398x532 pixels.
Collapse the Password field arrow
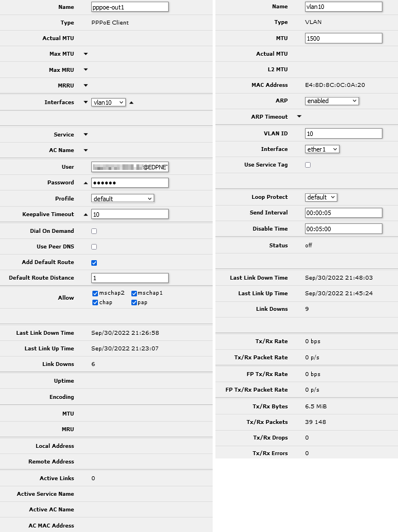(x=86, y=183)
